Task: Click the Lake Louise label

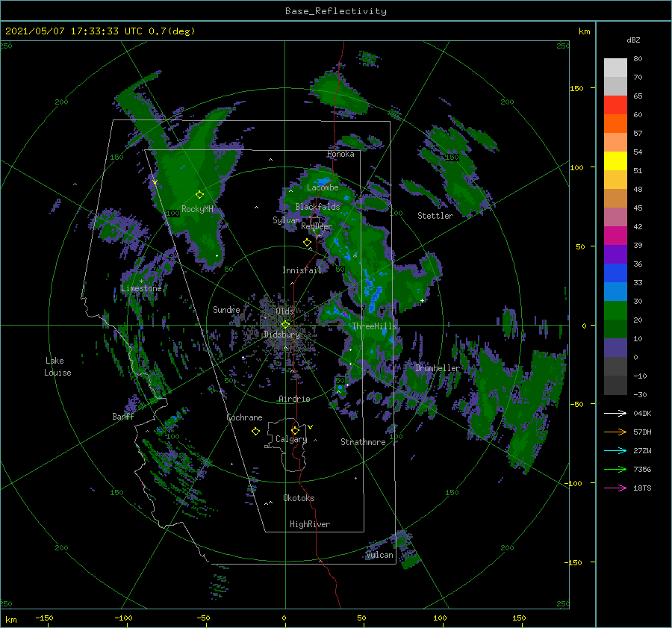Action: click(57, 367)
